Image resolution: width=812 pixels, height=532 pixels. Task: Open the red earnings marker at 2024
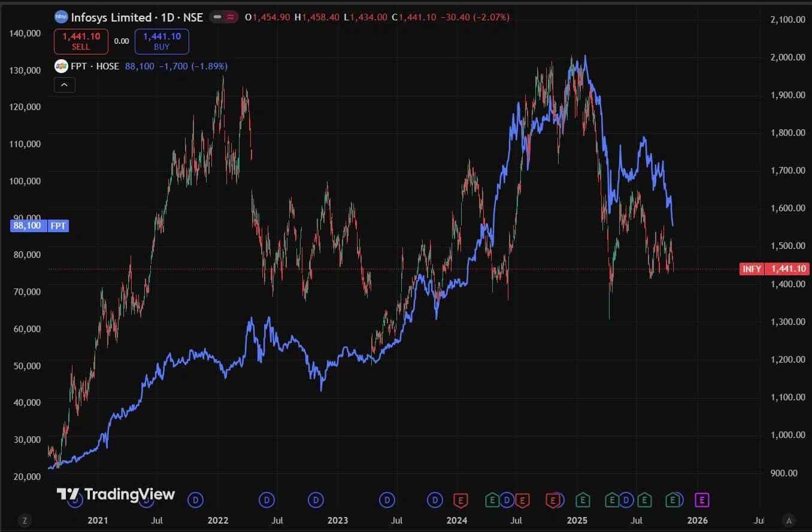coord(460,500)
